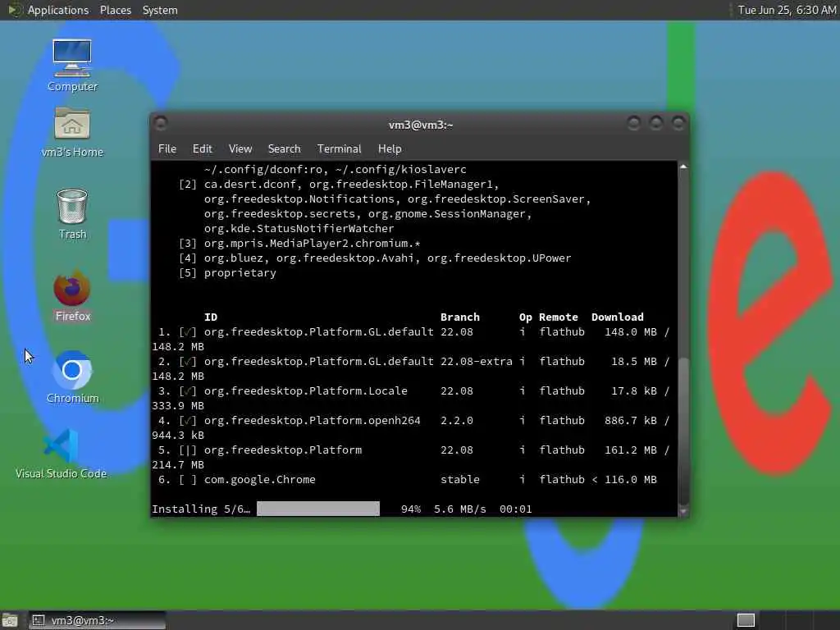Open the Computer desktop icon
The height and width of the screenshot is (630, 840).
72,66
